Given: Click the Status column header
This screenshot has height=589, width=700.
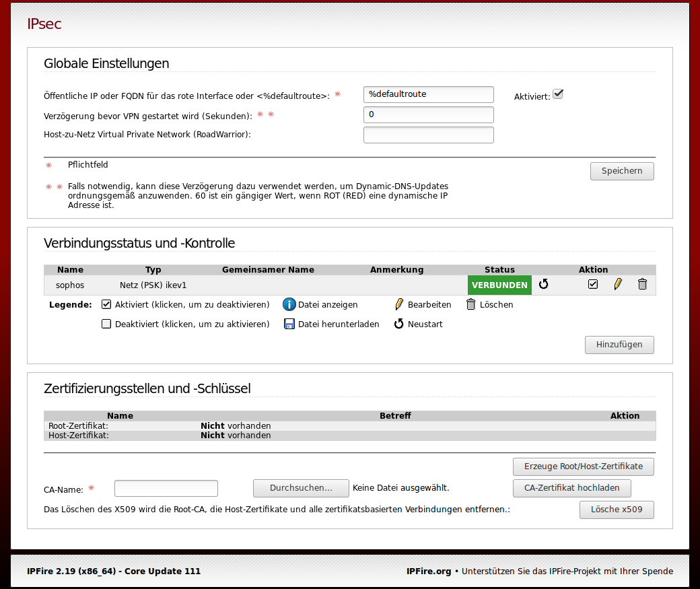Looking at the screenshot, I should (x=499, y=269).
